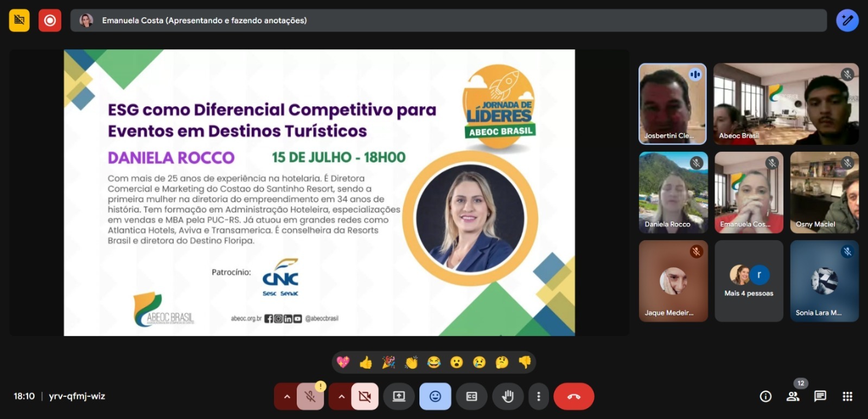868x419 pixels.
Task: Raise your hand
Action: pyautogui.click(x=508, y=397)
